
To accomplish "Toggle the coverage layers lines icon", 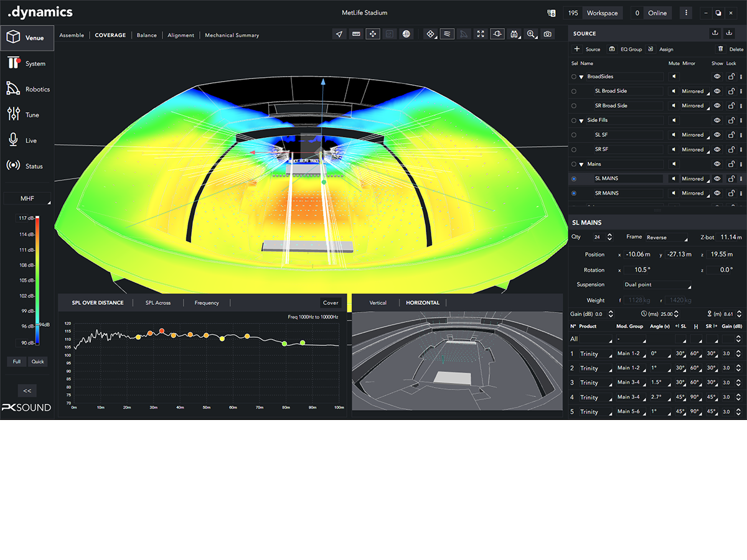I will pos(447,34).
